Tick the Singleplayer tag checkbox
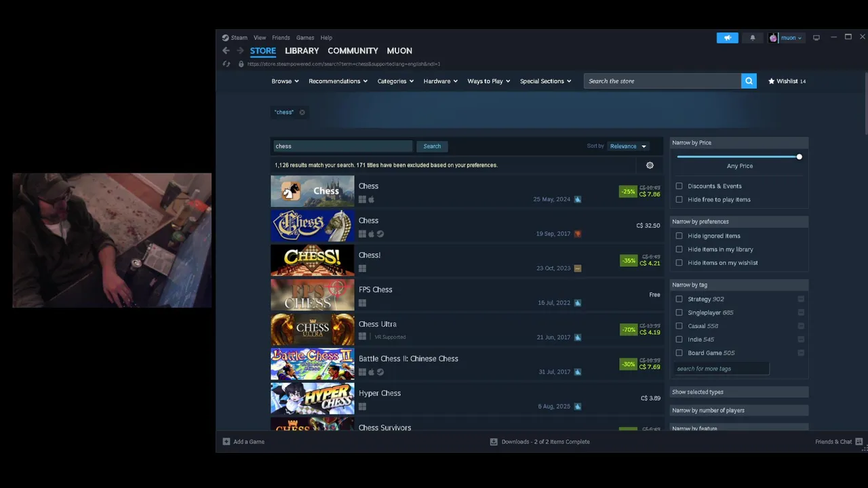This screenshot has width=868, height=488. (679, 312)
